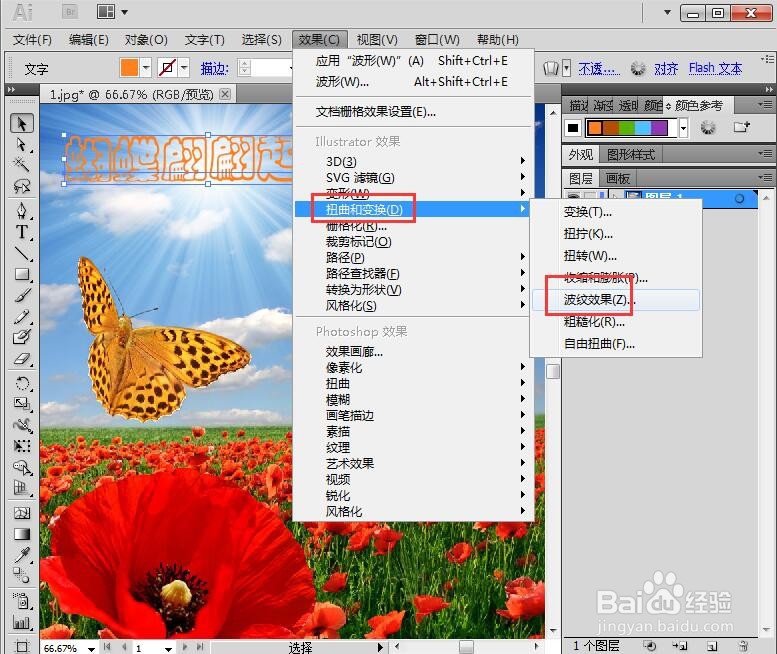Switch to the 外观 panel tab

[581, 155]
